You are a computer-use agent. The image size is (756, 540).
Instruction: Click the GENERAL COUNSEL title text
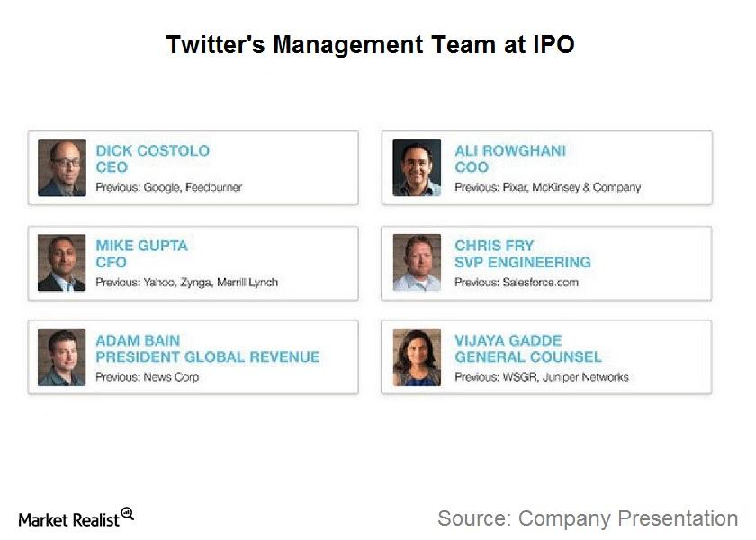tap(528, 356)
